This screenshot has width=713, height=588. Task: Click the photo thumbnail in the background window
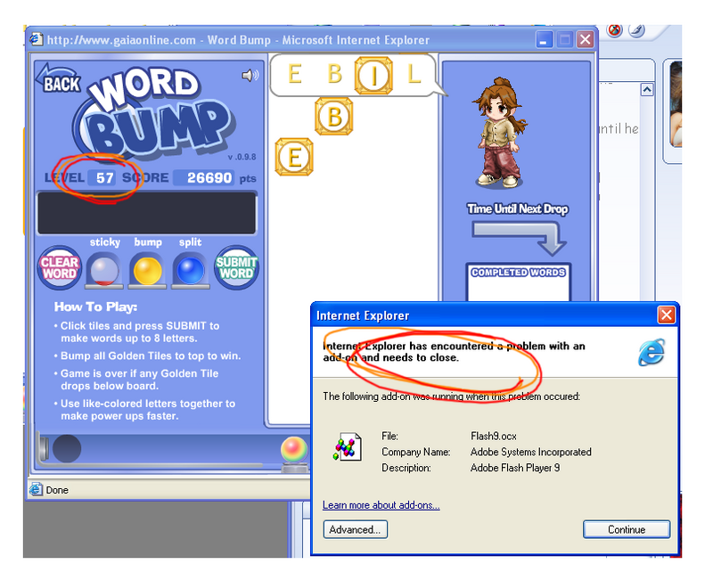(676, 104)
